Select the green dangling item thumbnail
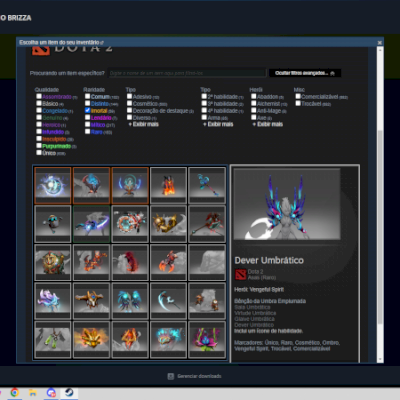The width and height of the screenshot is (400, 400). point(53,340)
